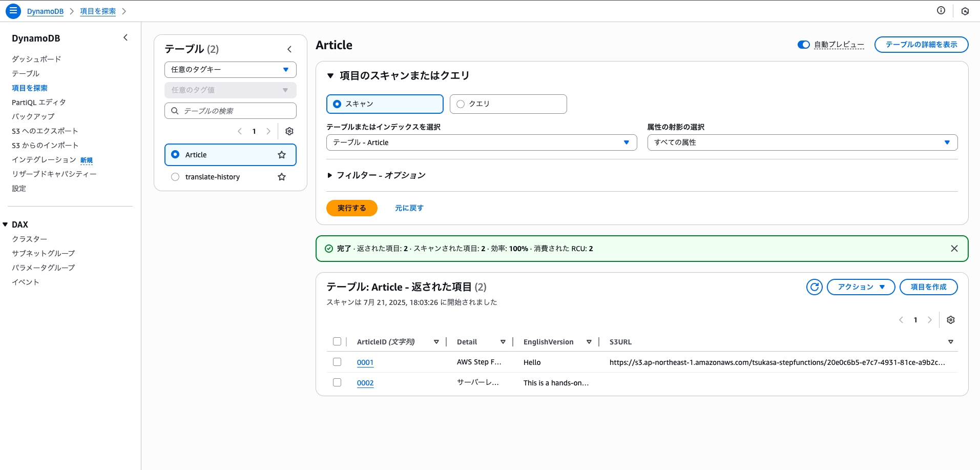Open the 任意のタグキー dropdown
This screenshot has width=980, height=470.
(230, 70)
